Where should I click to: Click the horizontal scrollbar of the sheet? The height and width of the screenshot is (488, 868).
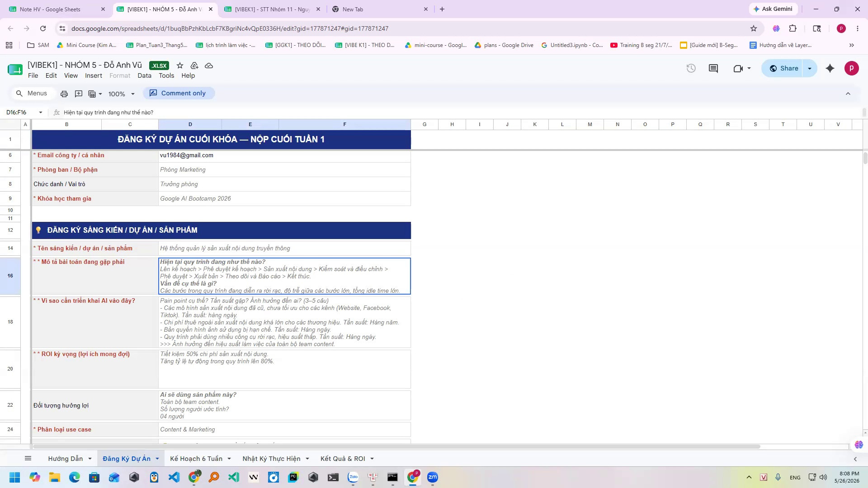(x=396, y=447)
